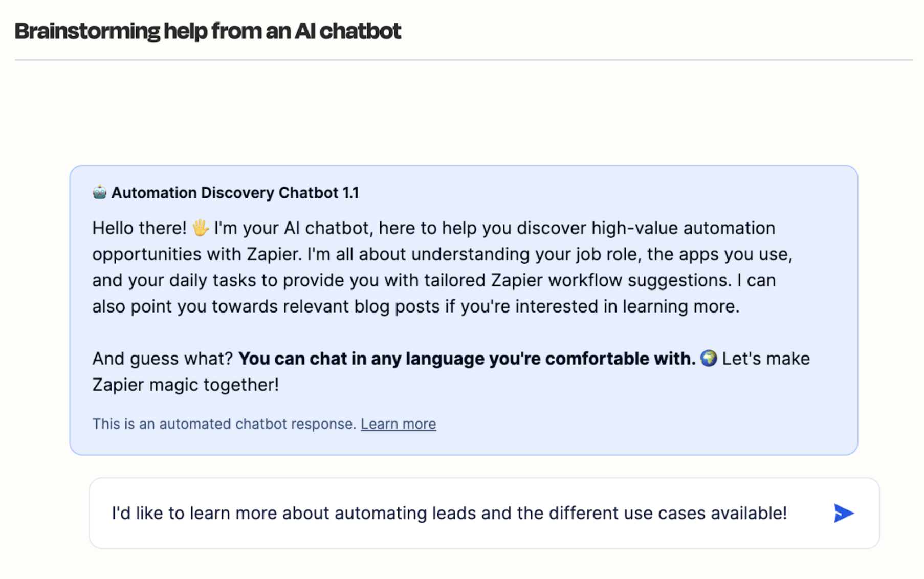
Task: Click the robot avatar of Automation Discovery Chatbot
Action: 99,192
